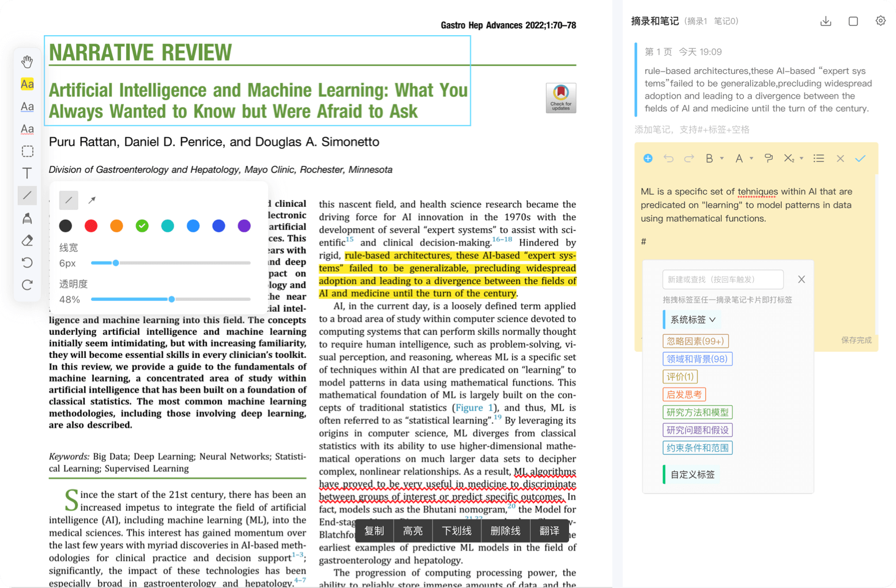
Task: Click 删除线 in the selection menu
Action: [505, 531]
